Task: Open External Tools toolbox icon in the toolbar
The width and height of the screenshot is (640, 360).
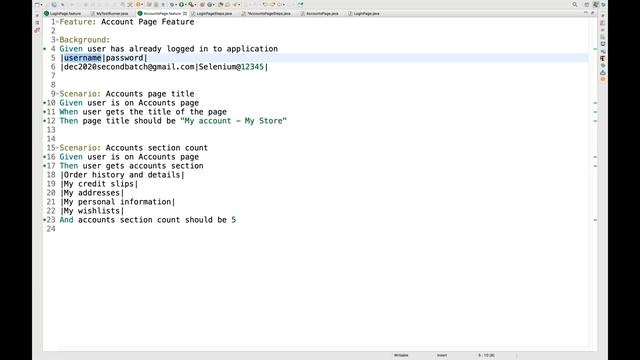Action: pos(191,4)
